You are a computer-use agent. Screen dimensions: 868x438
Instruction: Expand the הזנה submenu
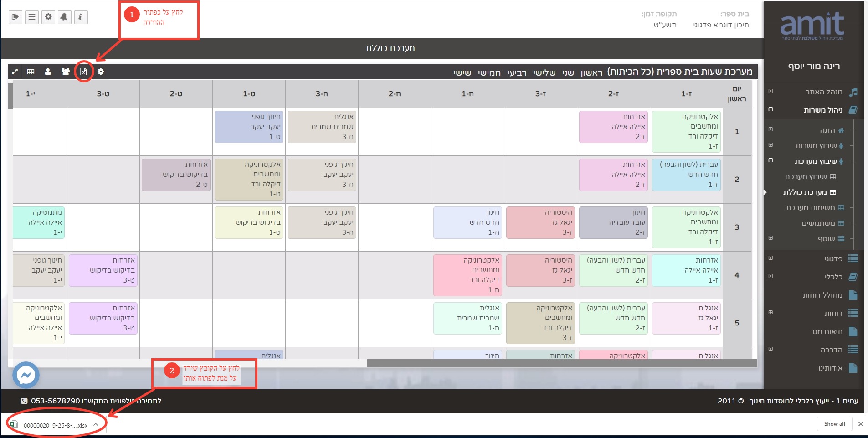click(770, 129)
